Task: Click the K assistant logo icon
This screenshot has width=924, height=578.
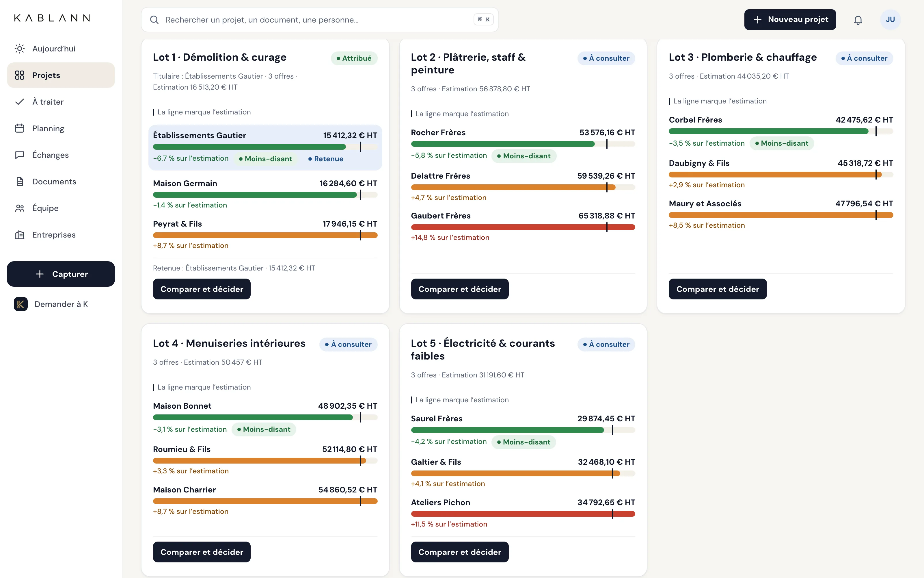Action: [21, 304]
